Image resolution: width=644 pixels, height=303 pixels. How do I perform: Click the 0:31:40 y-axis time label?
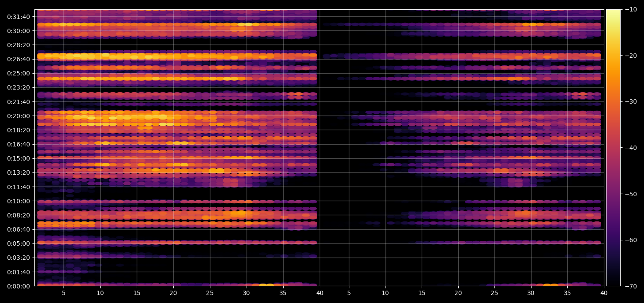pos(19,17)
